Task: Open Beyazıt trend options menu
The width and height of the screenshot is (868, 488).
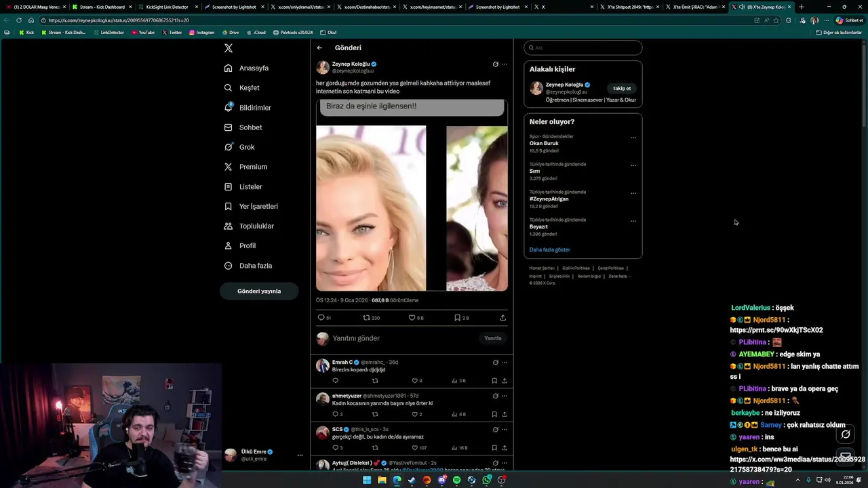Action: tap(633, 221)
